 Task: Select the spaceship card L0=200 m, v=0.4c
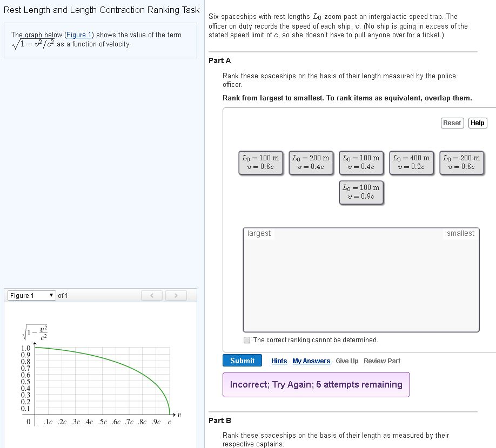pos(311,162)
